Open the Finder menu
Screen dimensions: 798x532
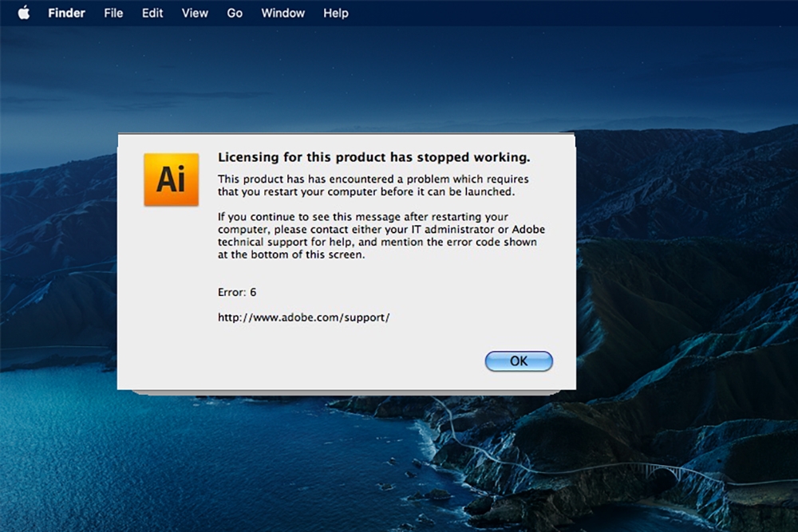[x=66, y=13]
